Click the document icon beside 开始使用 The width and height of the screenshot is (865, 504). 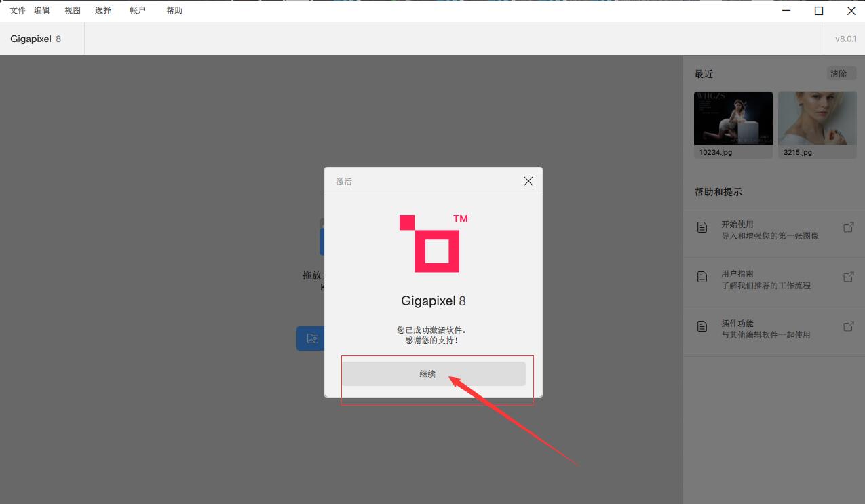click(702, 227)
